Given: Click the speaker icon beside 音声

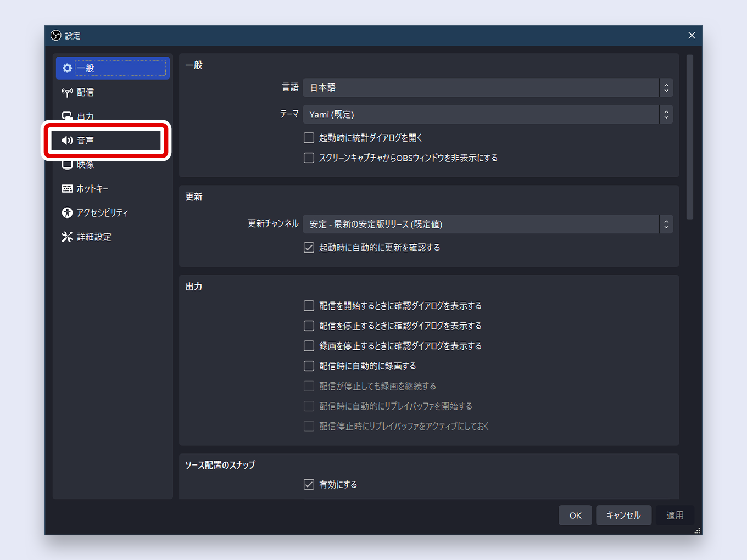Looking at the screenshot, I should (x=67, y=141).
